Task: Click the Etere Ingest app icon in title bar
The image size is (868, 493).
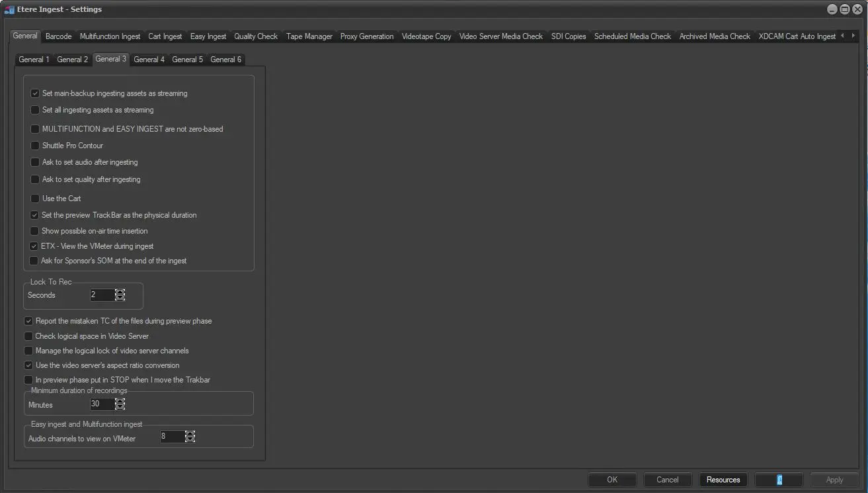Action: pos(9,9)
